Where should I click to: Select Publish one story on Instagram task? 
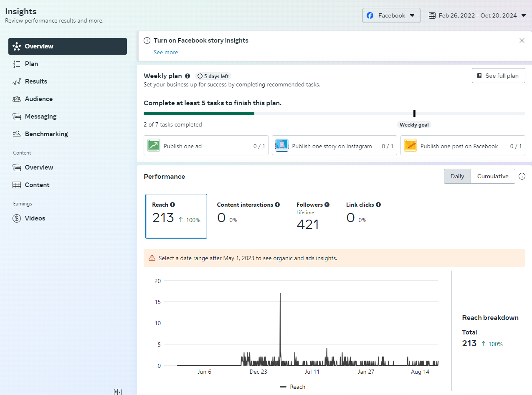click(x=334, y=145)
